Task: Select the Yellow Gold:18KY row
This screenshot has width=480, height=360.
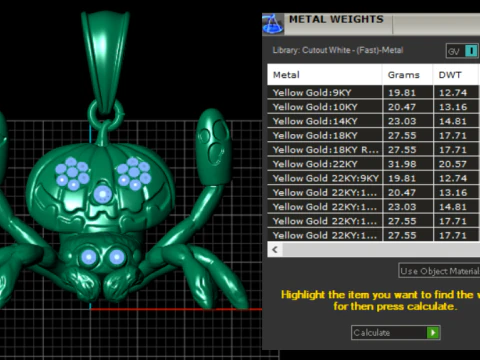Action: (373, 135)
